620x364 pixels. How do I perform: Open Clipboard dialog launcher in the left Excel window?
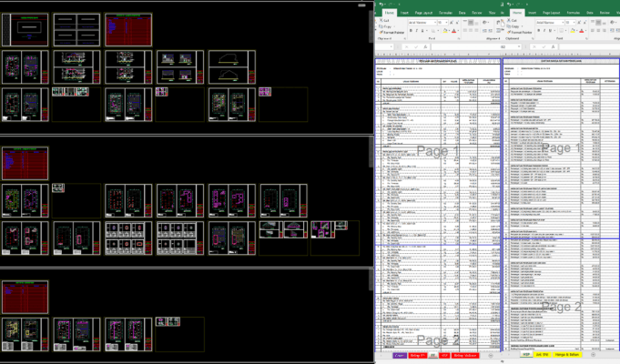404,38
